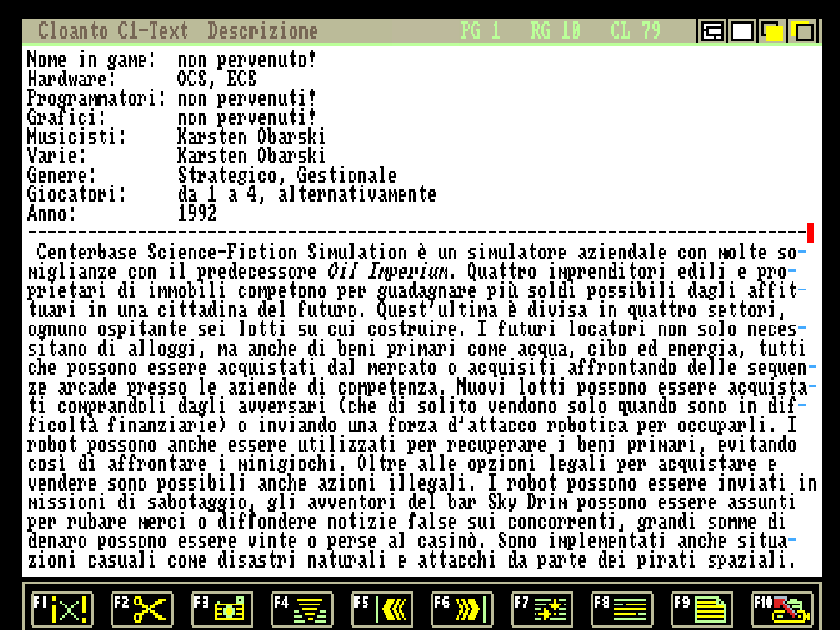Open the F9 document page icon
The height and width of the screenshot is (630, 840).
tap(702, 609)
